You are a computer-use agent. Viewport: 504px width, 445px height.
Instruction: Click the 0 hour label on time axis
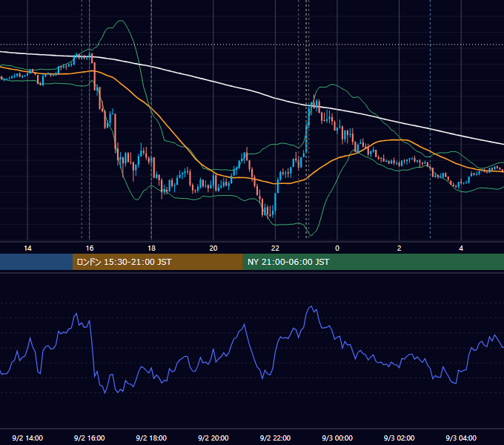337,248
